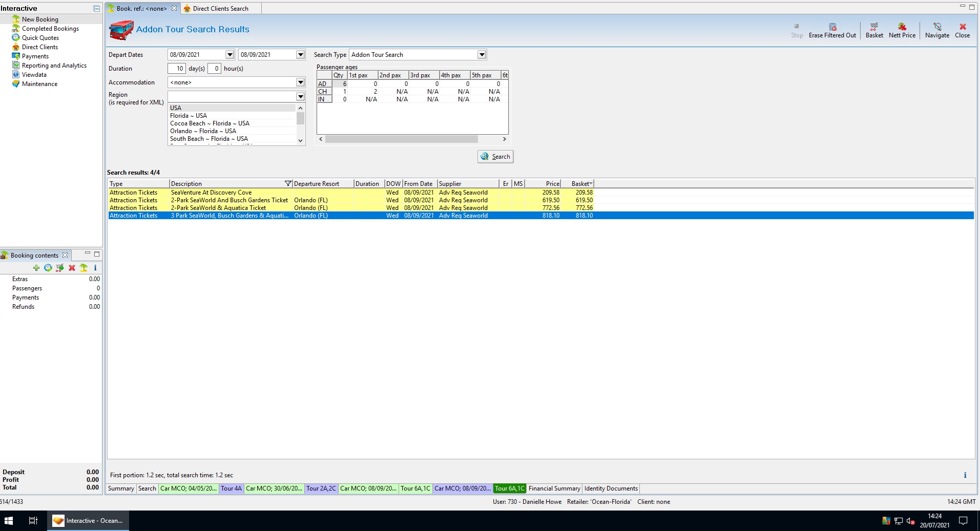
Task: Click the Price column header
Action: point(543,183)
